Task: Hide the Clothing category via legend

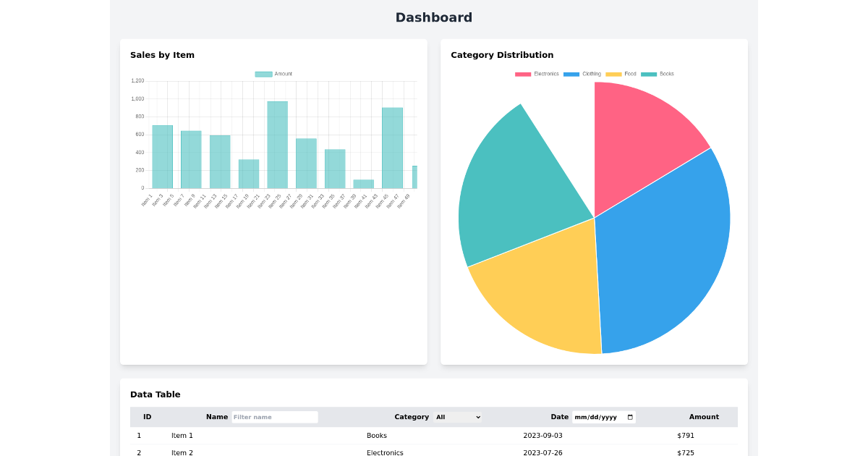Action: (x=582, y=74)
